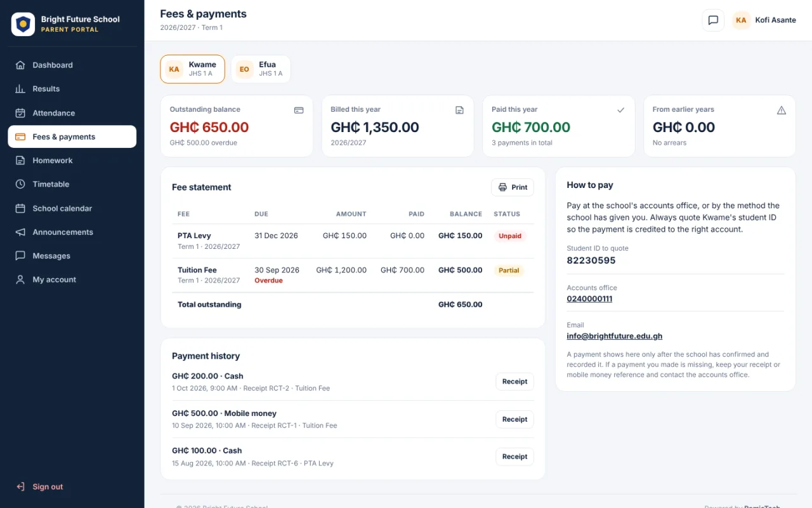This screenshot has width=812, height=508.
Task: Go to Homework in the sidebar
Action: tap(72, 161)
